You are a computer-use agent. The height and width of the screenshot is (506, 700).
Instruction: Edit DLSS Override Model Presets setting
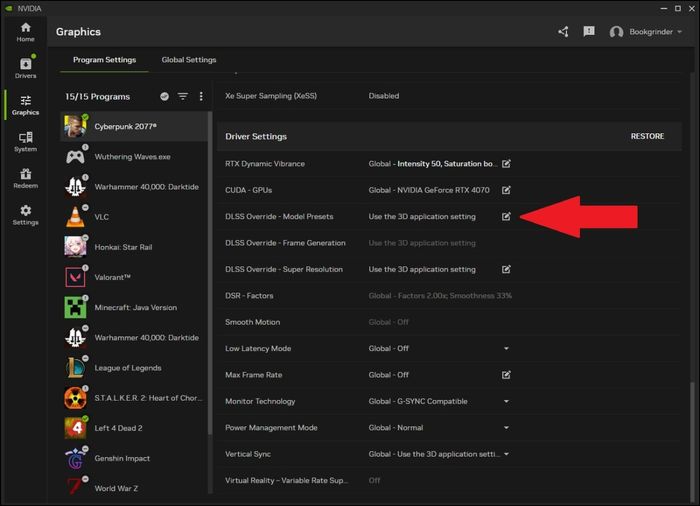pos(506,217)
